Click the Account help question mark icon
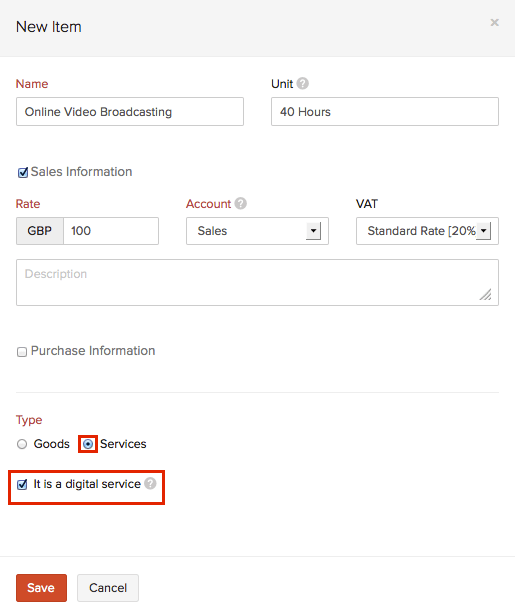Screen dimensions: 515x615 tap(240, 204)
